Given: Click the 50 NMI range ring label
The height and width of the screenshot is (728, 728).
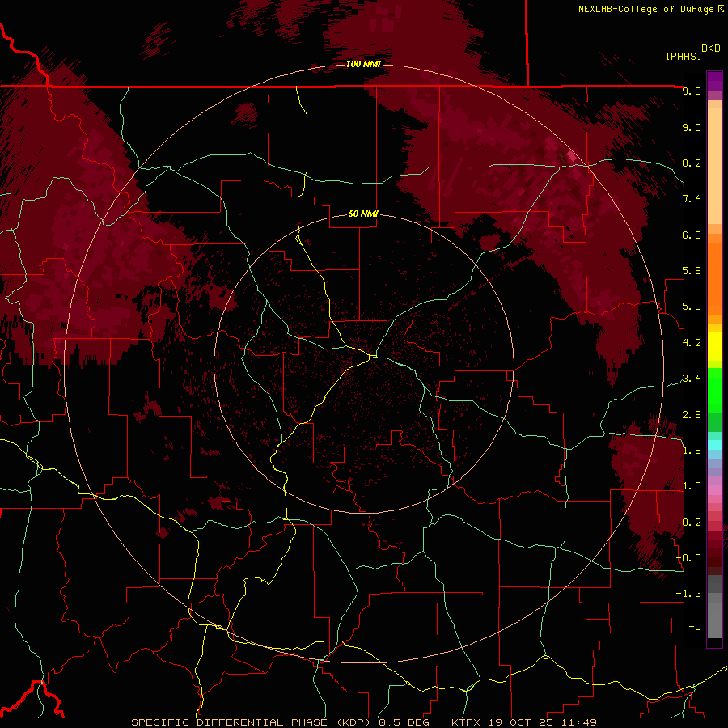Looking at the screenshot, I should click(363, 214).
